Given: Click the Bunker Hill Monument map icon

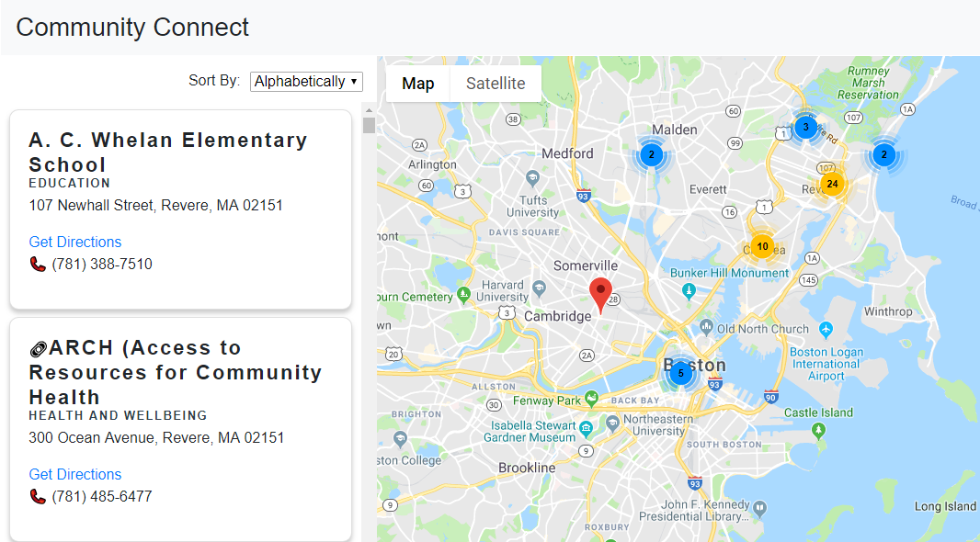Looking at the screenshot, I should [689, 291].
